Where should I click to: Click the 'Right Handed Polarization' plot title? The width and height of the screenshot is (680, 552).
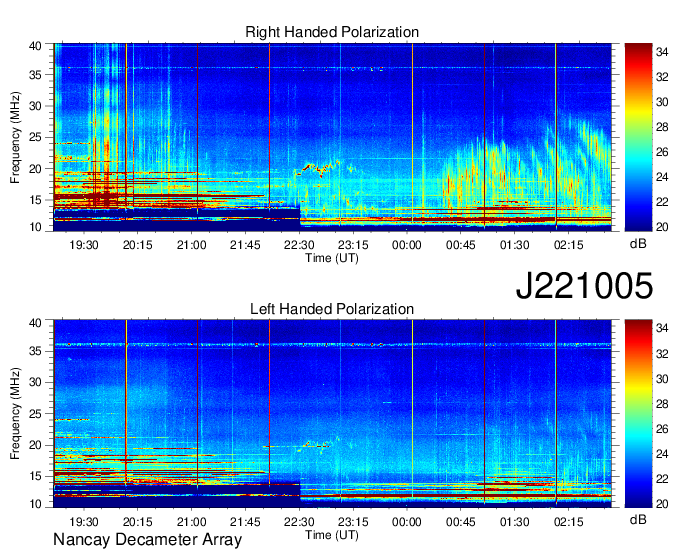tap(332, 32)
